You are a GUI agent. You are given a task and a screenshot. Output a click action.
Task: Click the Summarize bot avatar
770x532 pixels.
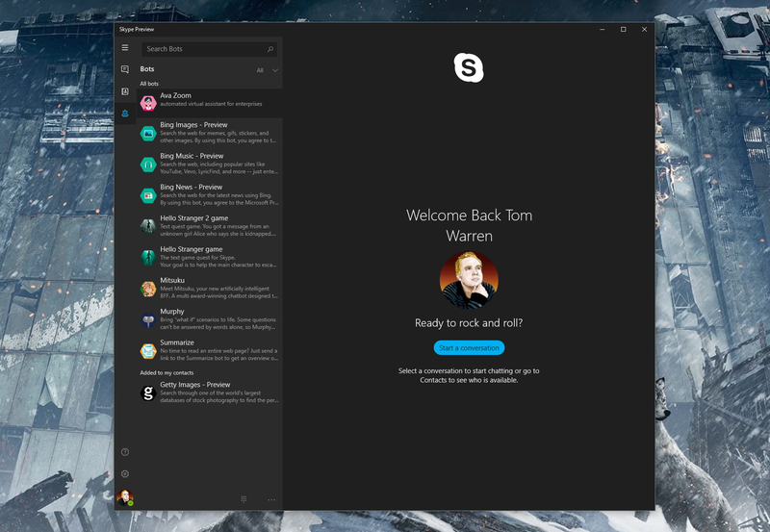[x=148, y=351]
